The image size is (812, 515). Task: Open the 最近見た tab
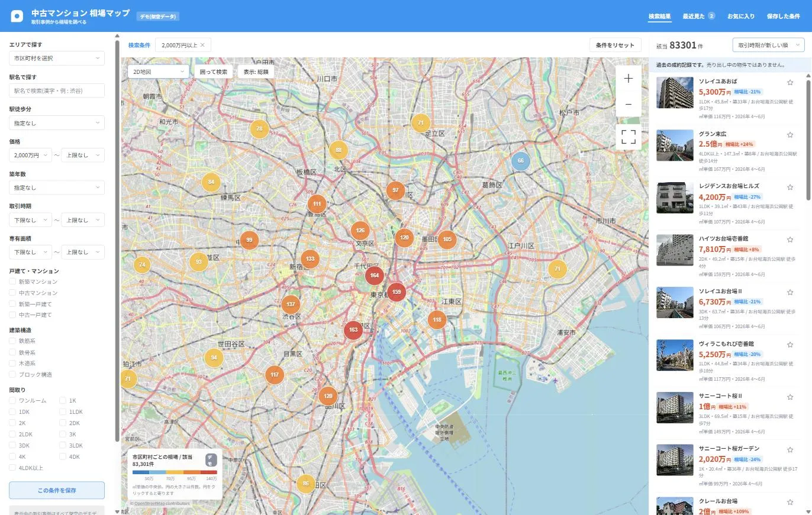pos(698,17)
